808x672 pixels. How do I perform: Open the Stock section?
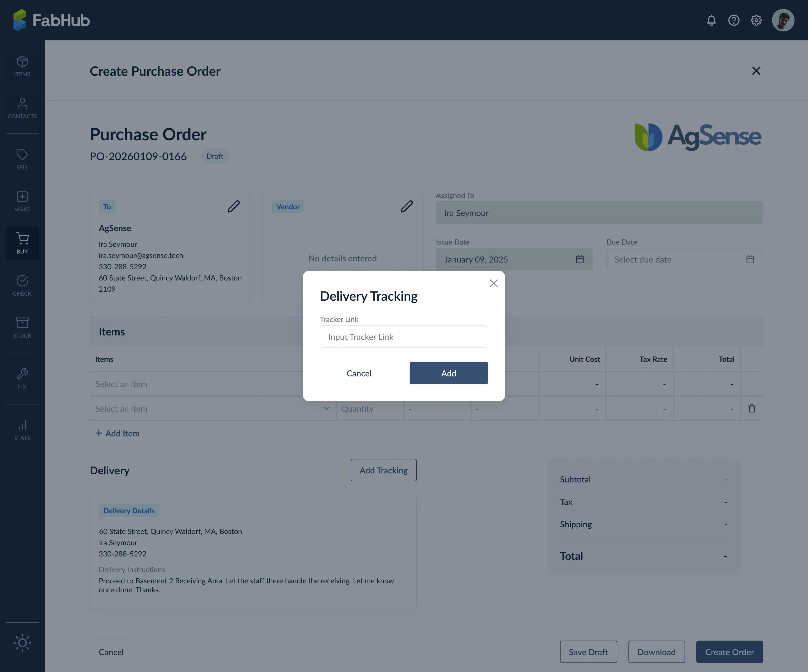click(x=22, y=328)
